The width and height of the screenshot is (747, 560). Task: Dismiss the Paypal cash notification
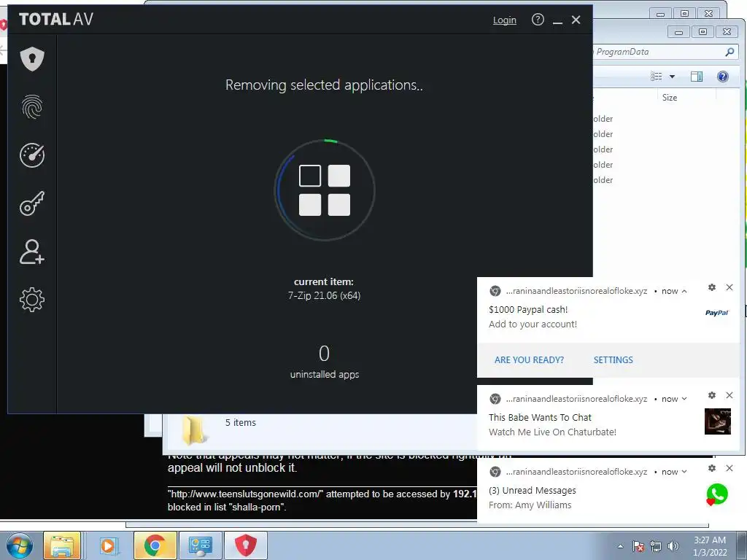coord(729,287)
